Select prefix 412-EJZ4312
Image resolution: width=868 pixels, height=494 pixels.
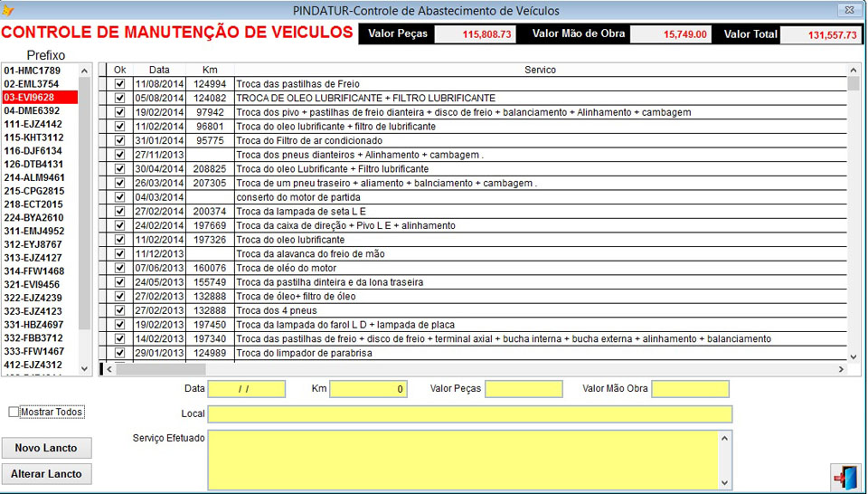coord(40,365)
